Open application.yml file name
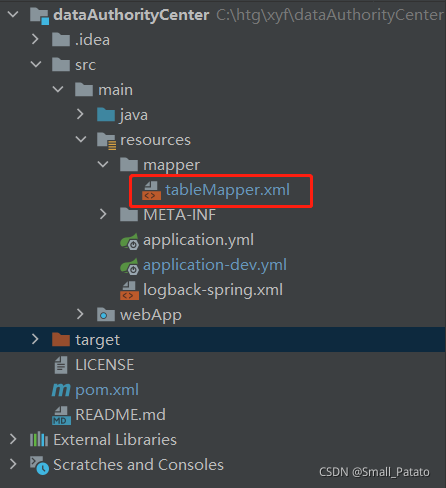446x488 pixels. tap(199, 240)
